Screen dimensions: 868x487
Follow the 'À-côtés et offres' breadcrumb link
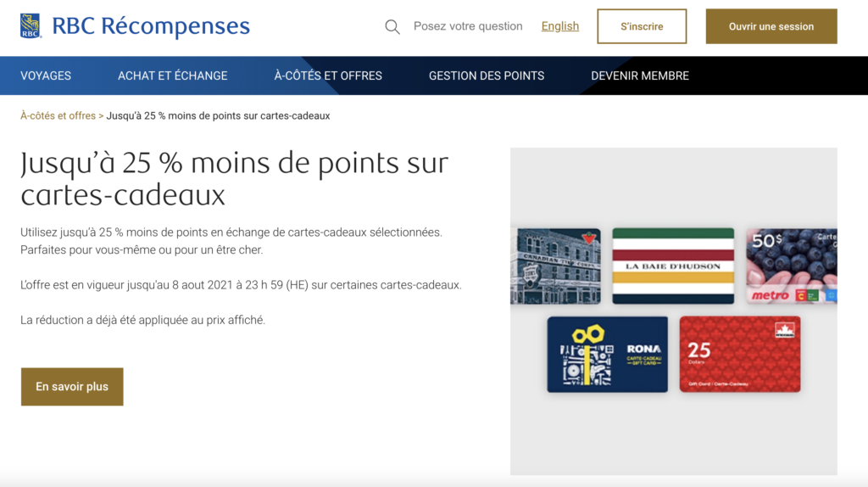tap(58, 115)
